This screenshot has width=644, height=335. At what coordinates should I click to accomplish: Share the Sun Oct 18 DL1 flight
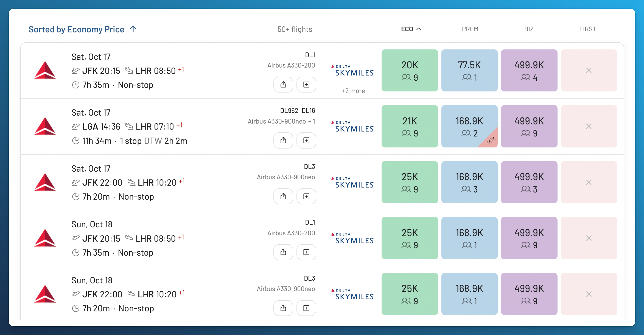(283, 252)
